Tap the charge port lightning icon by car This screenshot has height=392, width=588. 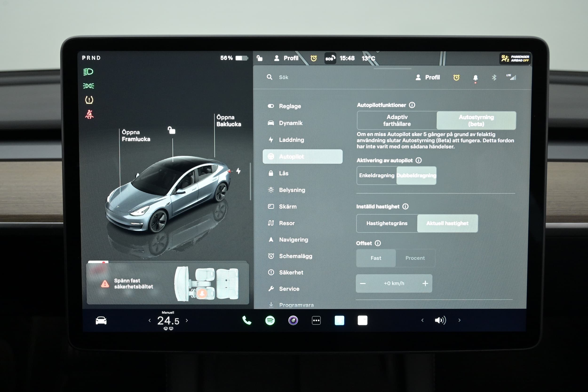[238, 171]
